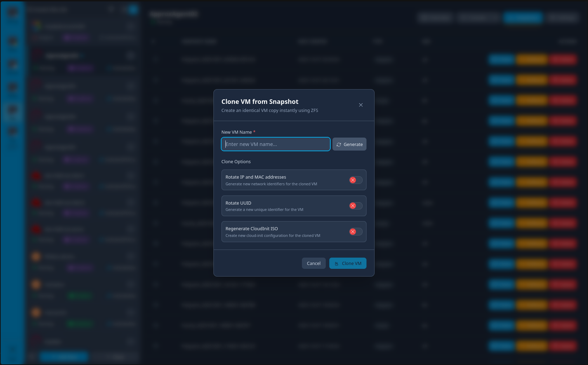This screenshot has height=365, width=588.
Task: Click the Clone VM button
Action: 348,263
